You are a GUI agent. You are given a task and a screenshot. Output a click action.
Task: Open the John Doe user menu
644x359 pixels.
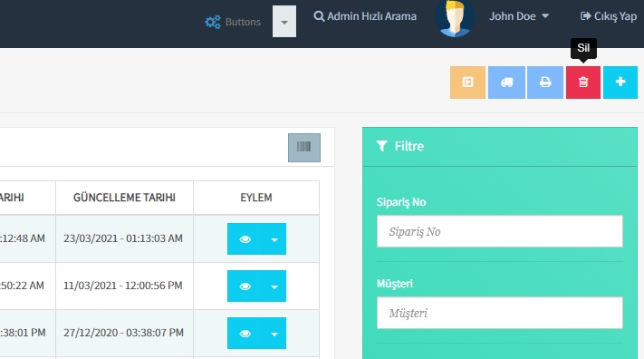(x=519, y=16)
